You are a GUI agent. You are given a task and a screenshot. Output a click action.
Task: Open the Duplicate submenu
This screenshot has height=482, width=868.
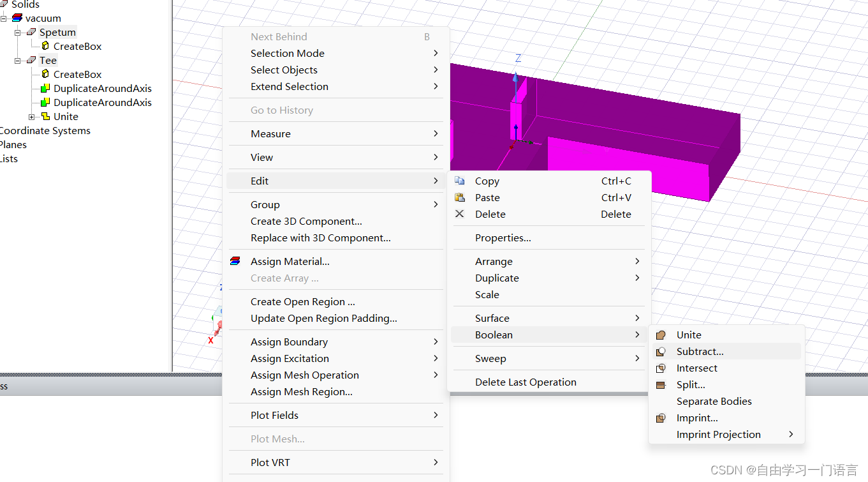(548, 278)
